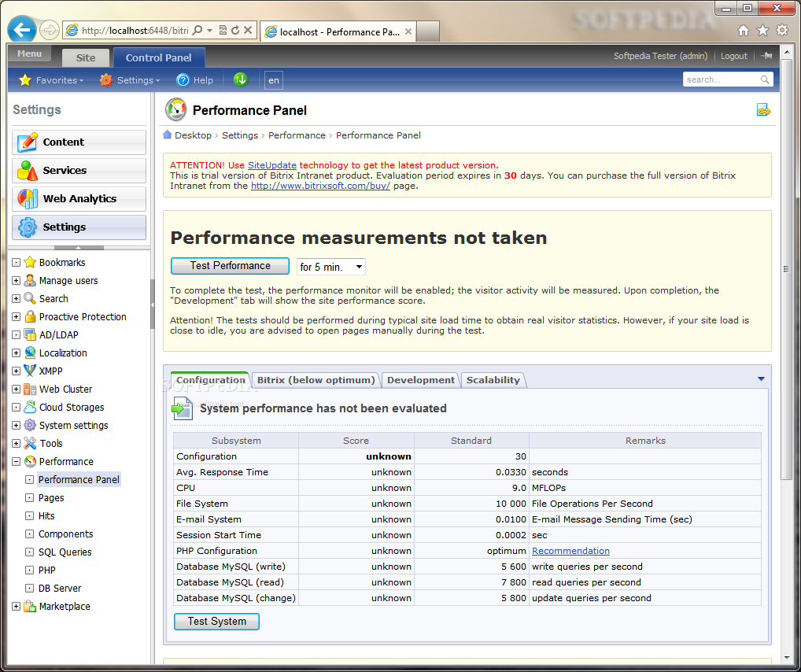Click the pin panel icon next to Logout
Viewport: 801px width, 672px height.
pos(766,56)
